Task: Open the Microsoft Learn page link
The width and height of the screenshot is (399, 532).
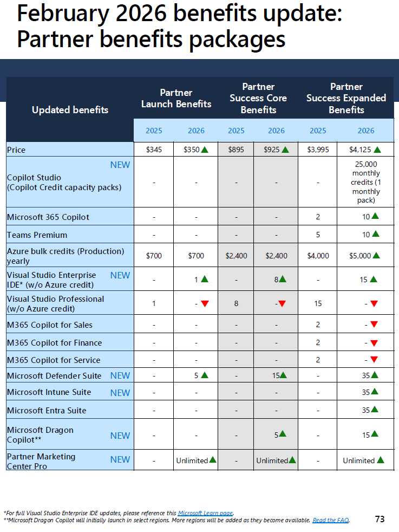Action: tap(205, 513)
